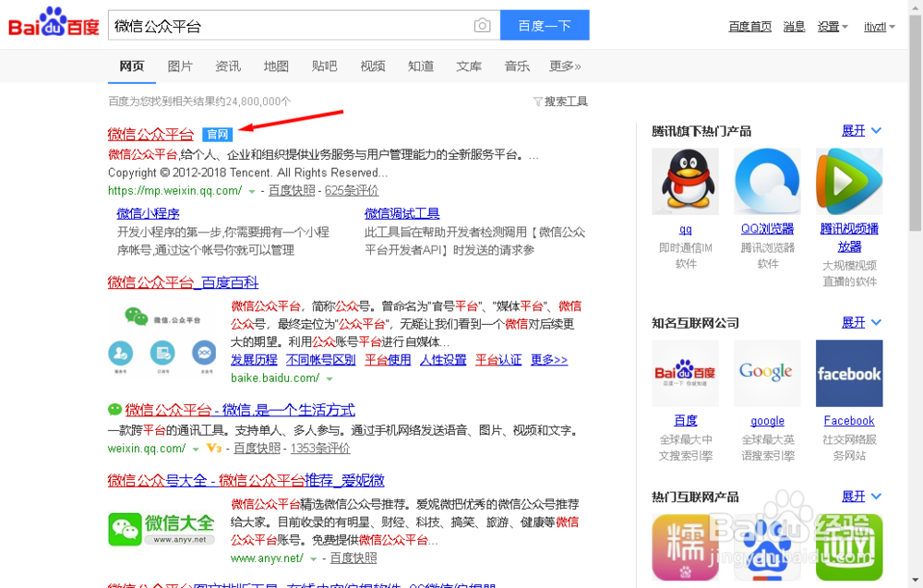Open the 微信公众平台 official result title
This screenshot has height=588, width=923.
pos(150,134)
